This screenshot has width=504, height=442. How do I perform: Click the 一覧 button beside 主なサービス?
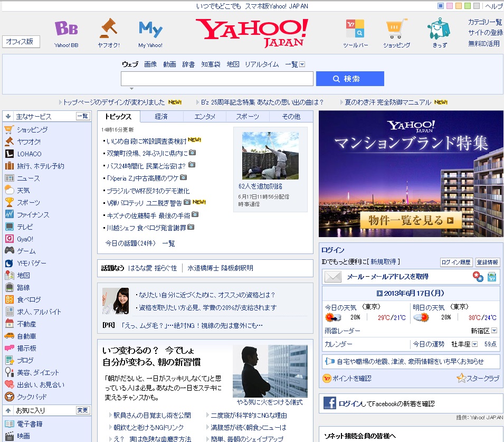tap(83, 116)
